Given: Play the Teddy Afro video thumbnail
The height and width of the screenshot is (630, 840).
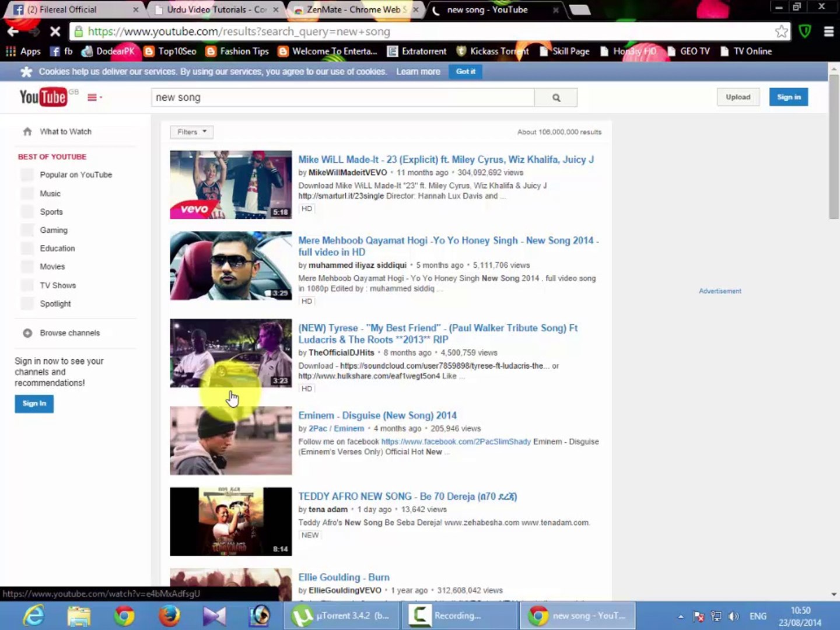Looking at the screenshot, I should [x=231, y=521].
